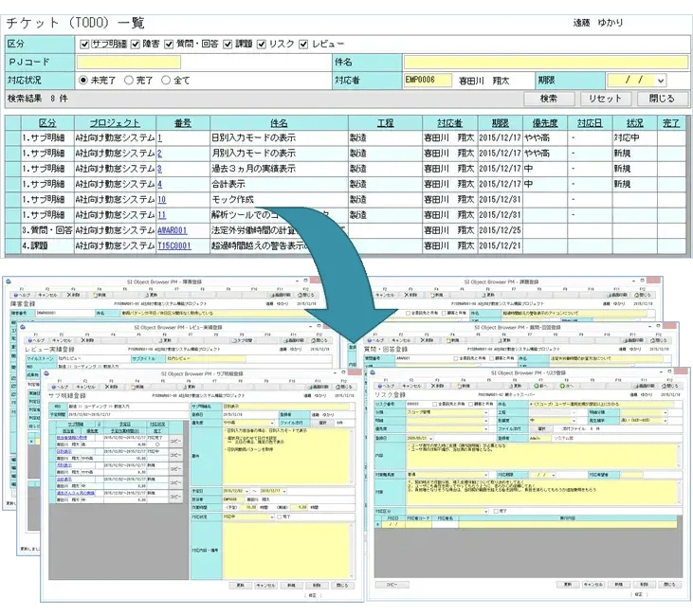
Task: Sort ticket list by プロジェクト column header
Action: pos(107,123)
